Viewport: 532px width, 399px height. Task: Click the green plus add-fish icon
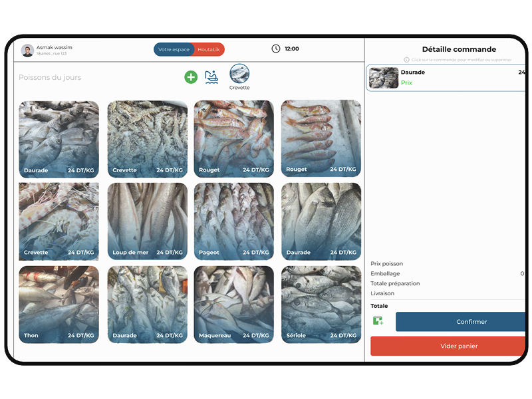(x=191, y=77)
